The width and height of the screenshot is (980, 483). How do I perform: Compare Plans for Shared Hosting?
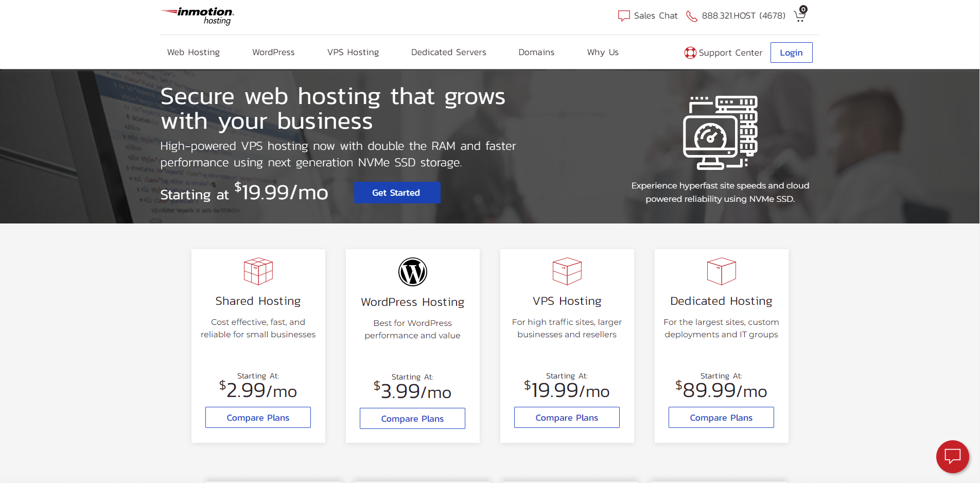click(x=258, y=417)
